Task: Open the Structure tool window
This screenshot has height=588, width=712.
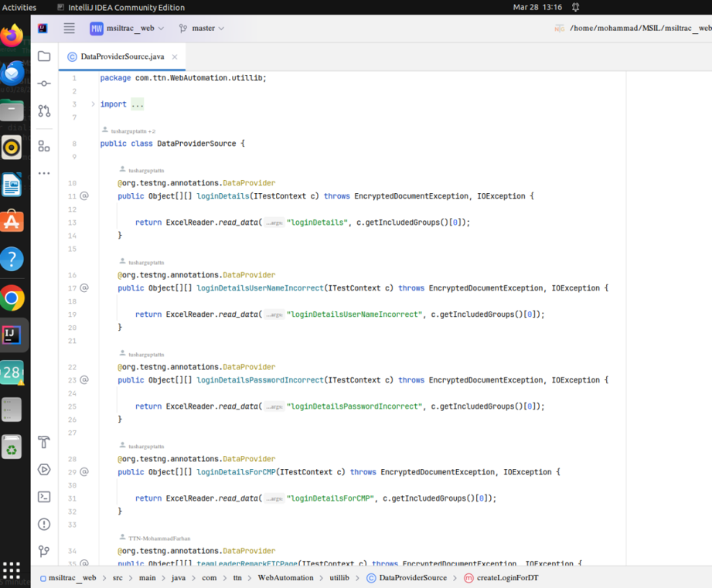Action: coord(44,147)
